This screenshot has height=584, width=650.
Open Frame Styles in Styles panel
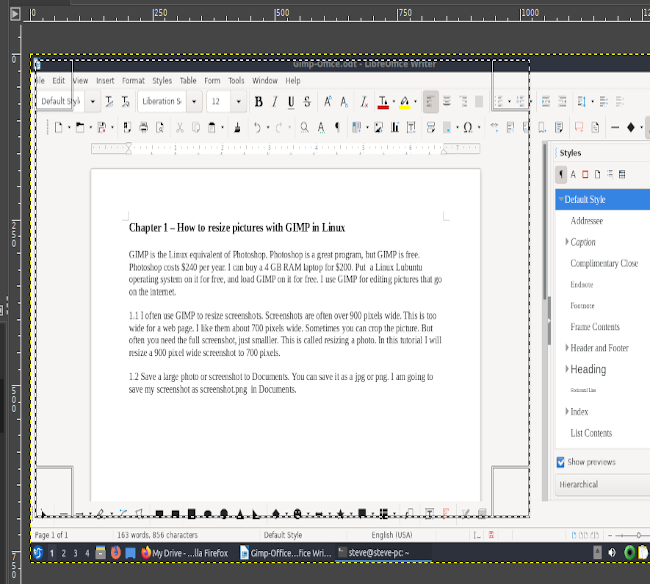pos(585,175)
